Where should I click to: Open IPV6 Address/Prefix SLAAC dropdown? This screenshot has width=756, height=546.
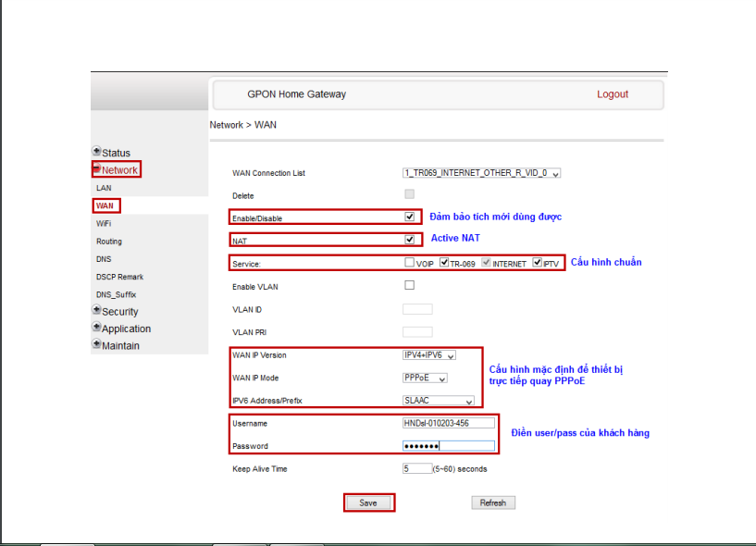[439, 401]
